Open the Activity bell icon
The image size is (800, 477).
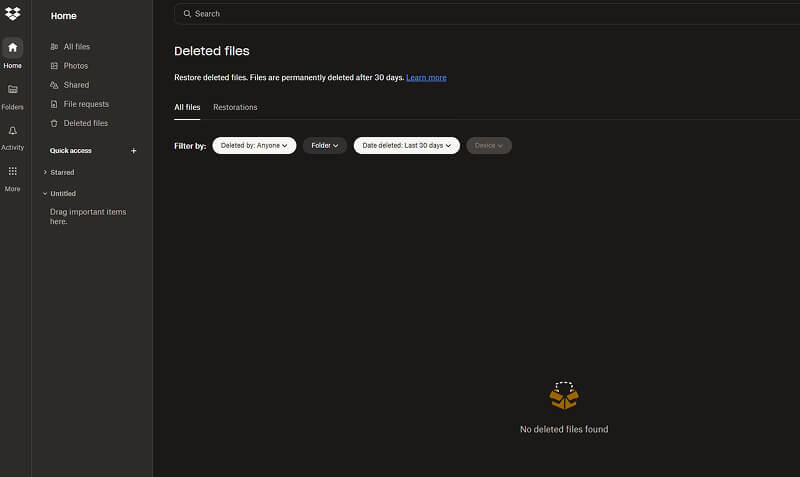click(12, 131)
